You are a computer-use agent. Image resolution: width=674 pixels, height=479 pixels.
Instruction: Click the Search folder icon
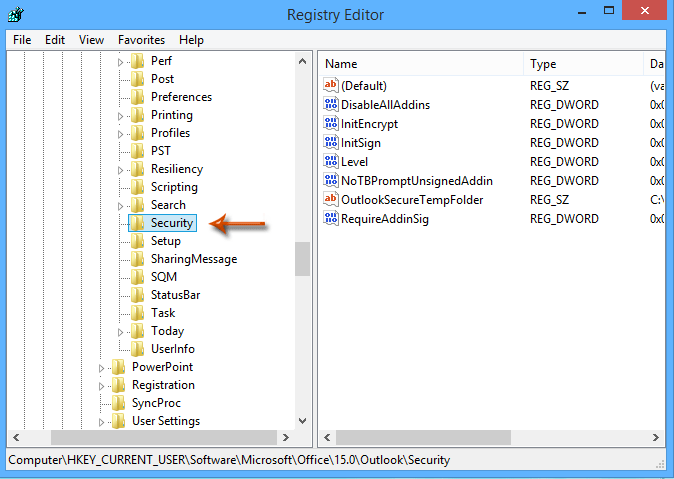click(x=138, y=205)
